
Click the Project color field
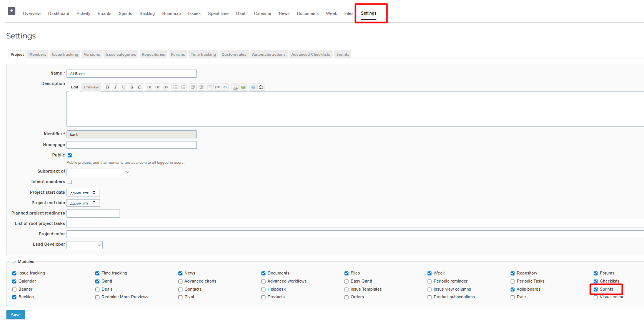click(x=346, y=234)
